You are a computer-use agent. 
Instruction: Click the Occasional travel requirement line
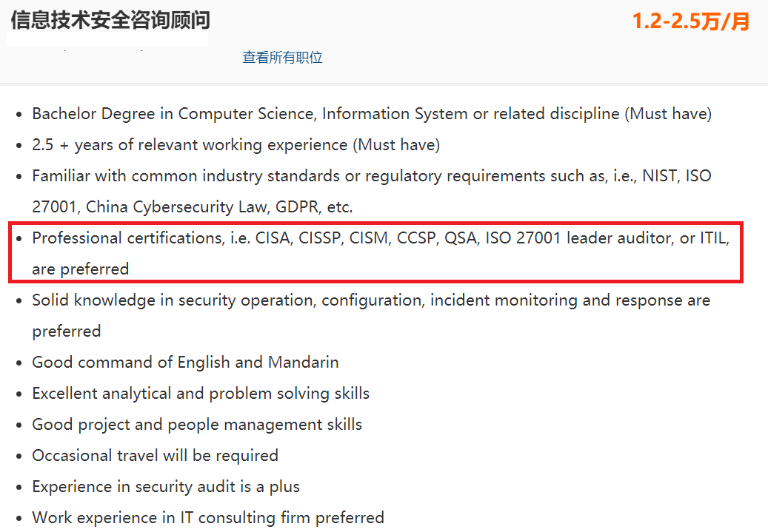[x=155, y=456]
